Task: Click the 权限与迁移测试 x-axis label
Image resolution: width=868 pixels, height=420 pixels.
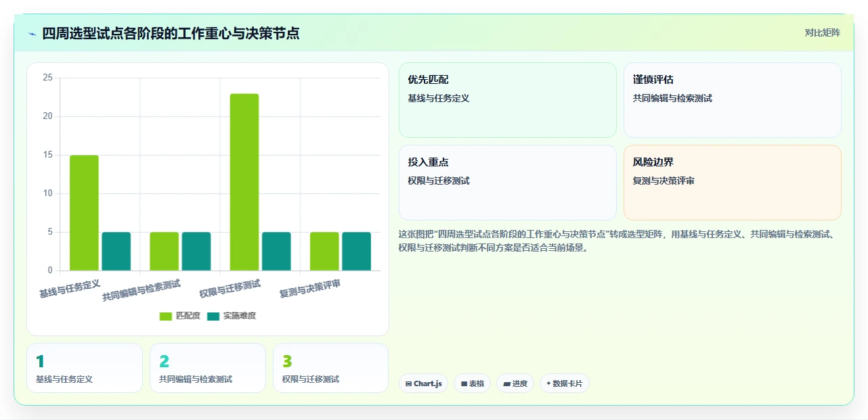Action: 230,289
